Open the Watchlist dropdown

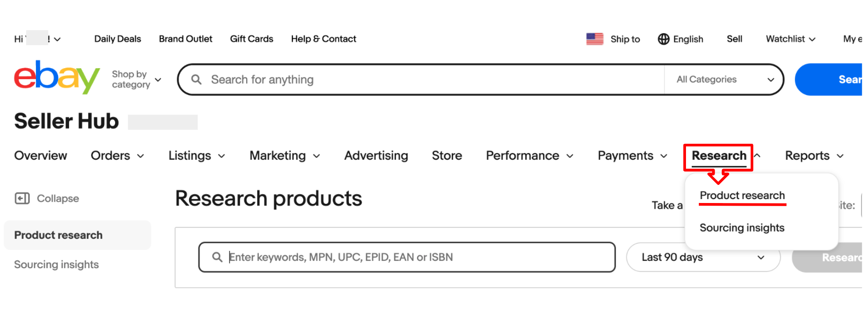790,39
